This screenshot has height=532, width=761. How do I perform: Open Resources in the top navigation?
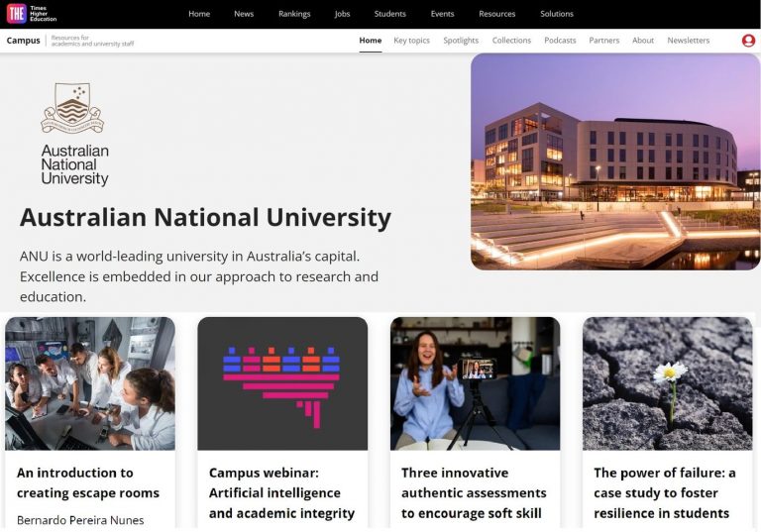(497, 14)
